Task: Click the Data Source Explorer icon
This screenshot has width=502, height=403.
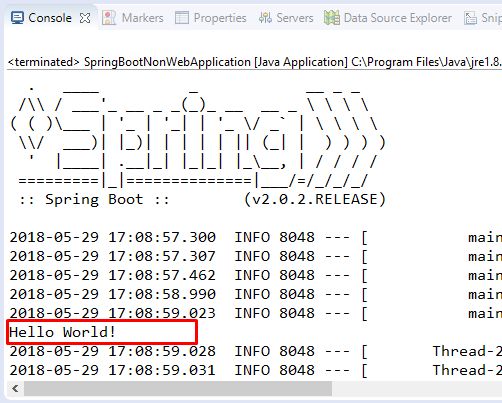Action: click(x=332, y=18)
